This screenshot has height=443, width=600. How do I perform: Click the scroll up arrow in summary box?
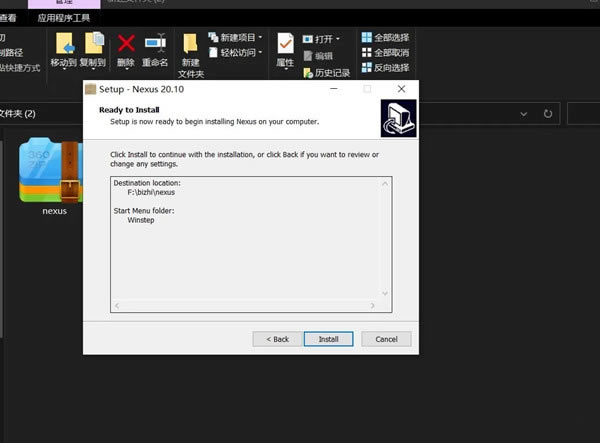click(385, 184)
